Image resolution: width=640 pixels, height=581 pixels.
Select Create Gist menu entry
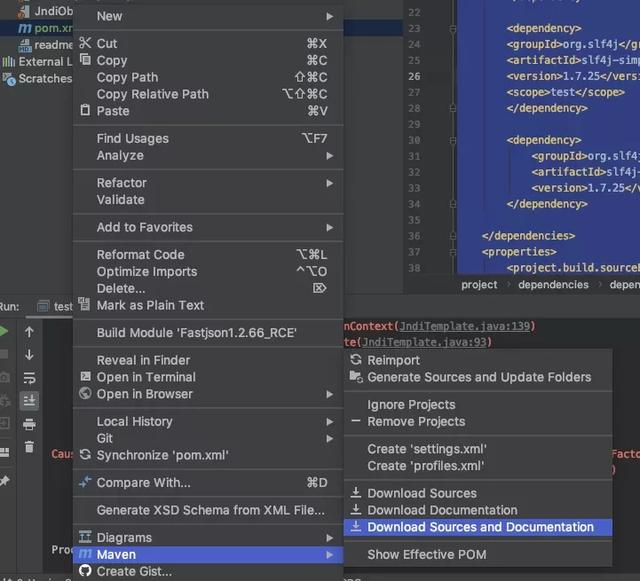point(134,572)
